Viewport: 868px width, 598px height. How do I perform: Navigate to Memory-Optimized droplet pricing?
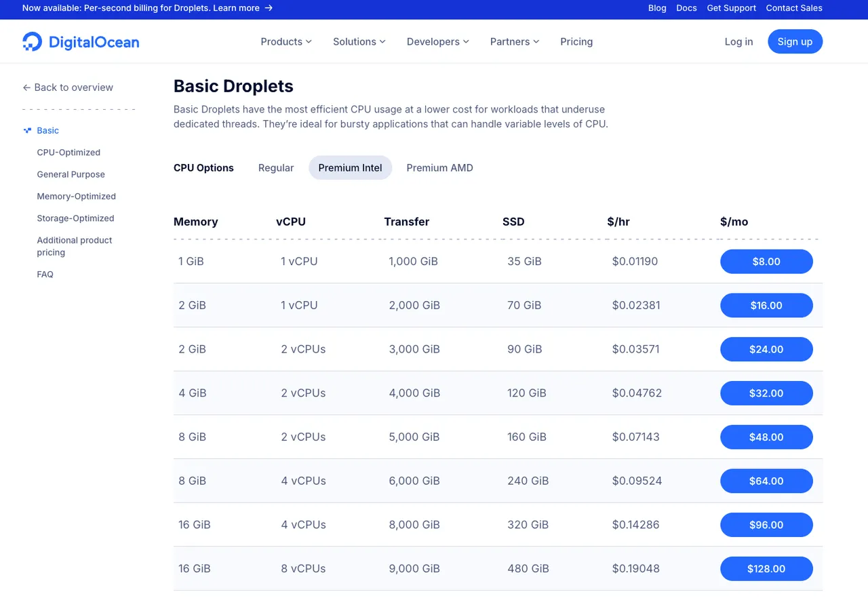(x=76, y=197)
